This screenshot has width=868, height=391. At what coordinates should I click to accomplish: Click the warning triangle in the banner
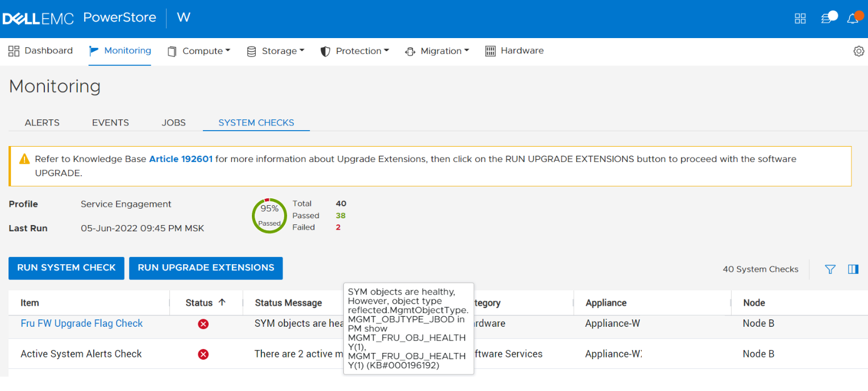pyautogui.click(x=23, y=159)
